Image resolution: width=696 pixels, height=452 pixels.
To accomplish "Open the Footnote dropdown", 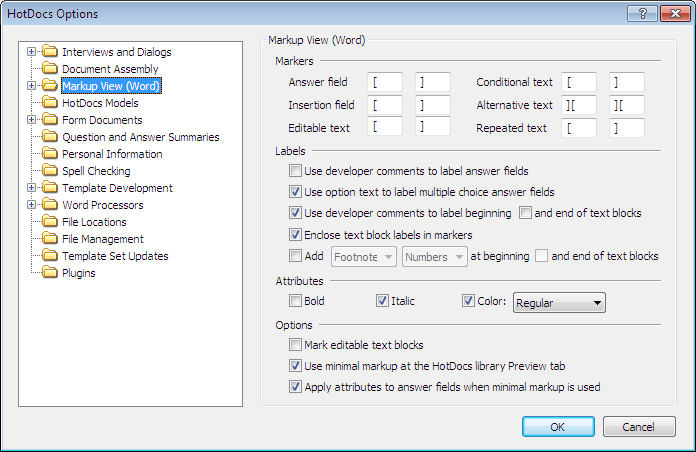I will coord(364,257).
